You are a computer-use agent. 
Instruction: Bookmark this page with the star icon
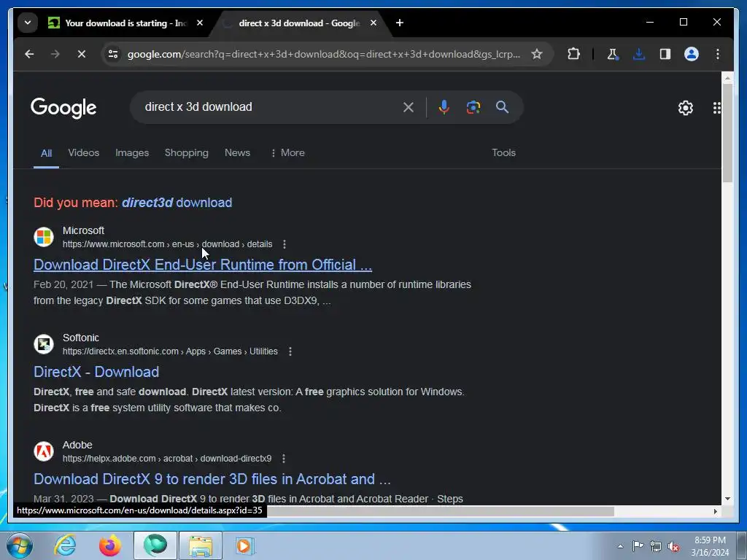pos(537,54)
